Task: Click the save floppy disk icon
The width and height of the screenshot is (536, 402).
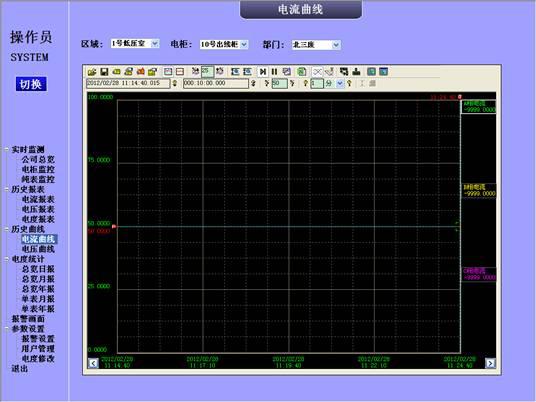Action: pos(104,72)
